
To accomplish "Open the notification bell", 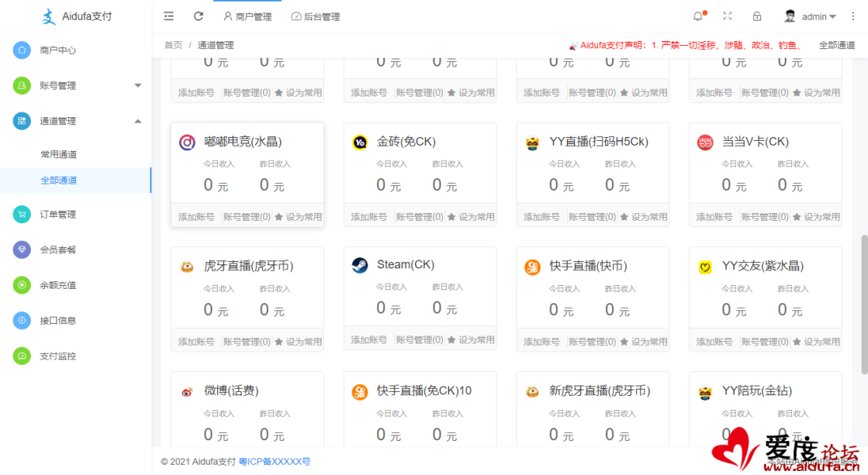I will [698, 17].
